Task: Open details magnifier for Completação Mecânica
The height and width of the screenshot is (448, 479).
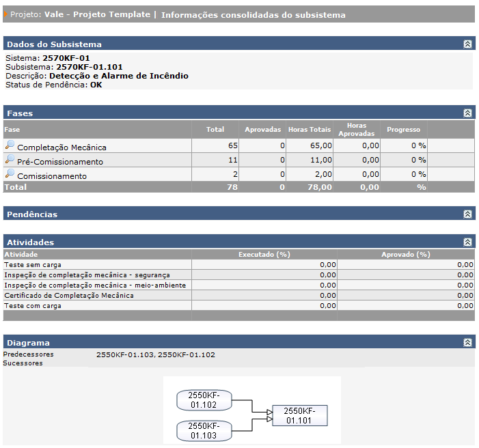Action: click(x=10, y=145)
